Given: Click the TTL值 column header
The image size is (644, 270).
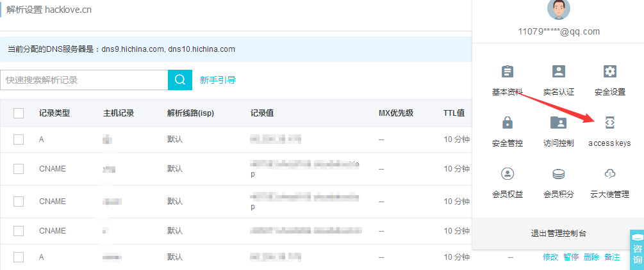Looking at the screenshot, I should point(454,113).
